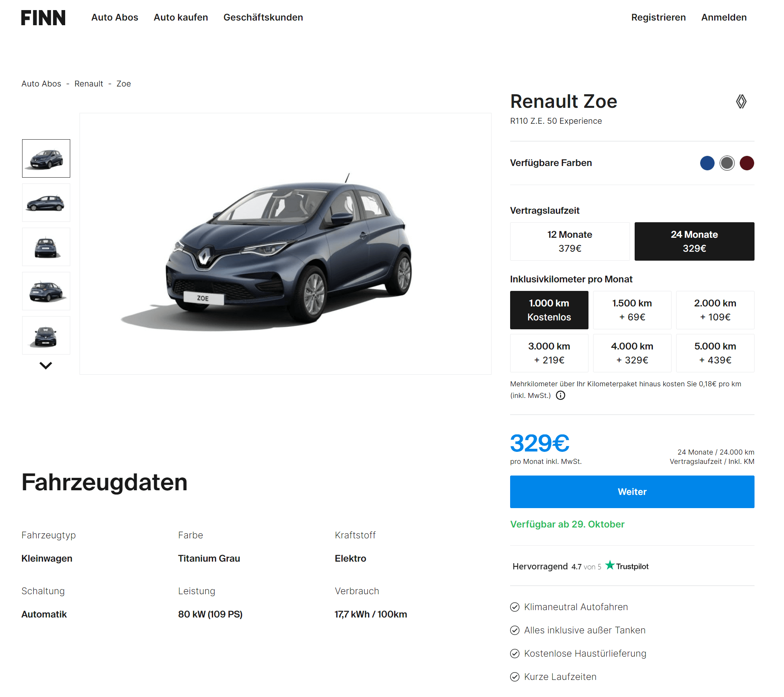Screen dimensions: 784x697
Task: Click the blue Weiter button
Action: (632, 491)
